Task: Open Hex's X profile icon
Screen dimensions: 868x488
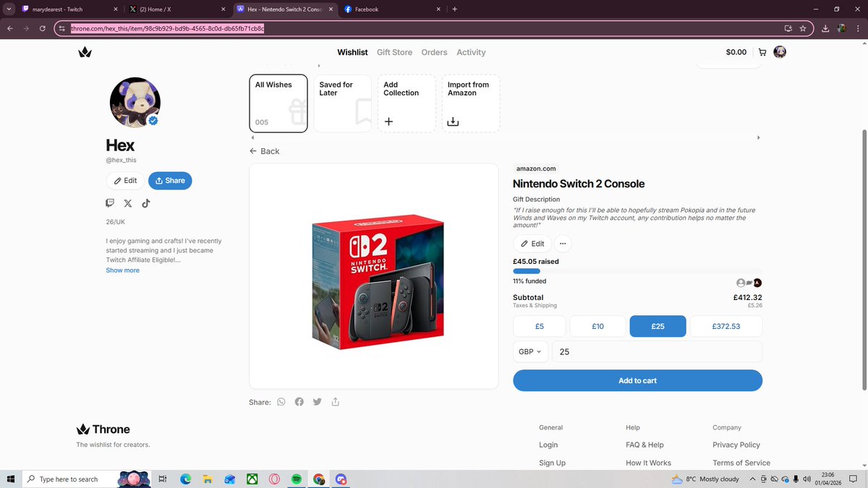Action: coord(128,203)
